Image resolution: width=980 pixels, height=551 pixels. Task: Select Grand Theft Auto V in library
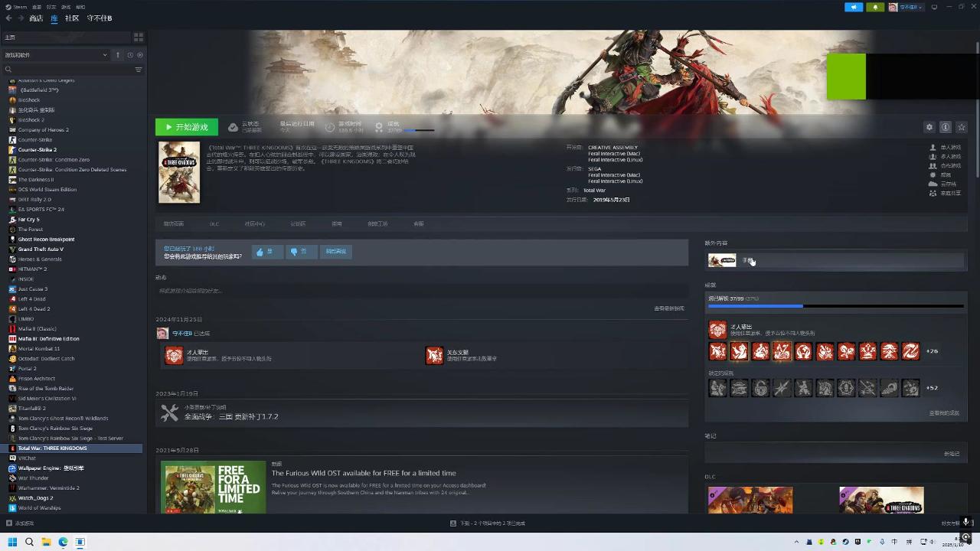41,249
